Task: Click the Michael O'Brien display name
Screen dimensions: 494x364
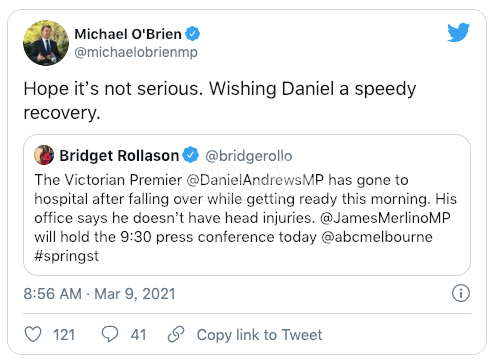Action: [x=128, y=34]
